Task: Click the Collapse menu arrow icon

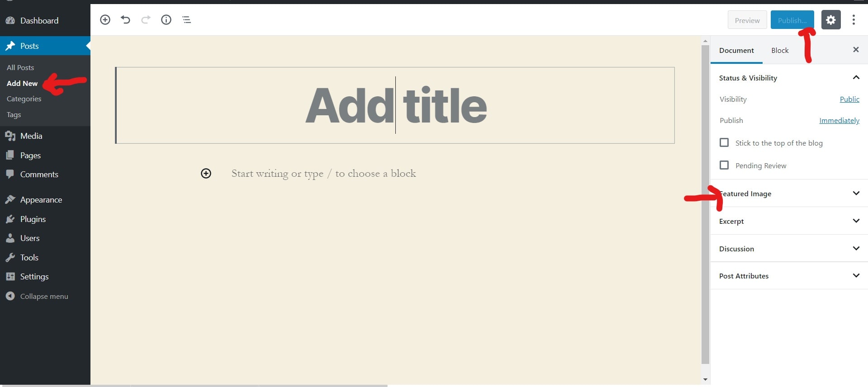Action: [x=10, y=296]
